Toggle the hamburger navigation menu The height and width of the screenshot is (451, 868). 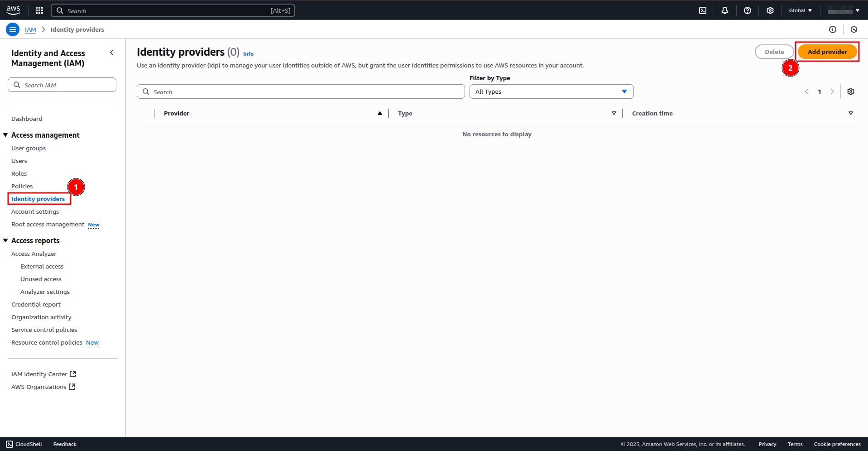pos(12,29)
